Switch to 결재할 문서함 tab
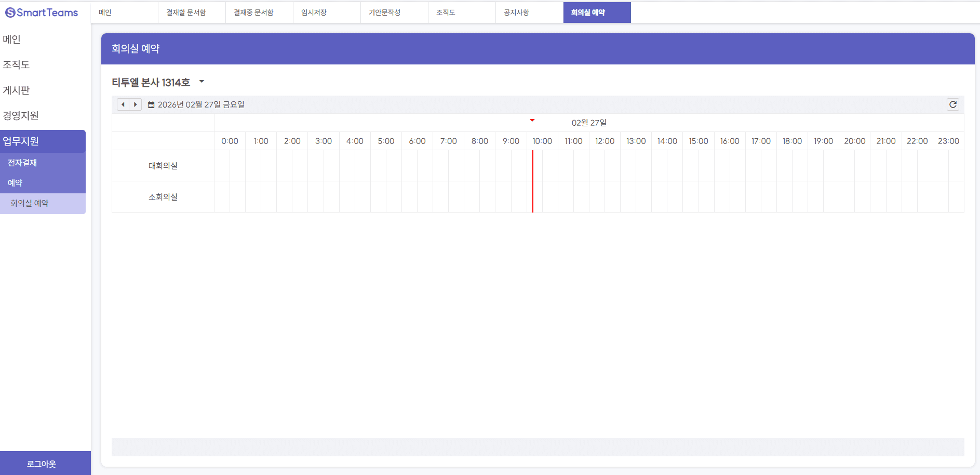980x475 pixels. 186,12
